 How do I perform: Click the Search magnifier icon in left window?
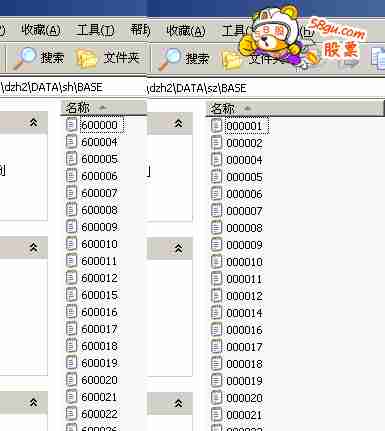pyautogui.click(x=26, y=58)
